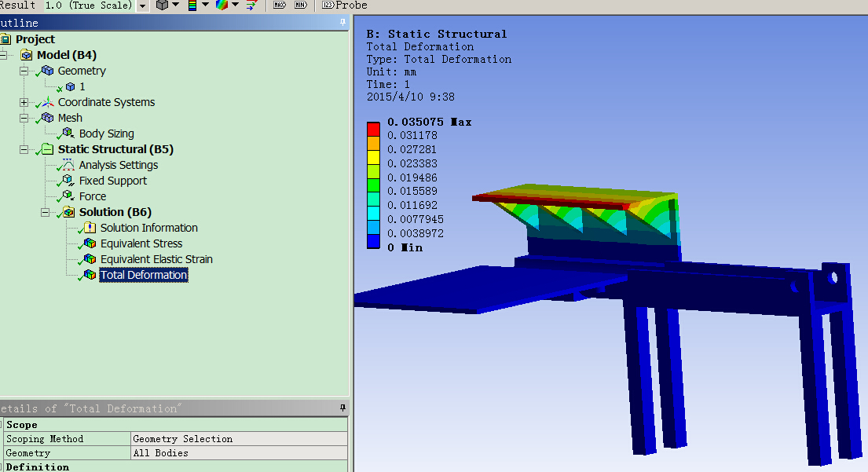The height and width of the screenshot is (472, 868).
Task: Pin the Details of Total Deformation panel
Action: tap(342, 408)
